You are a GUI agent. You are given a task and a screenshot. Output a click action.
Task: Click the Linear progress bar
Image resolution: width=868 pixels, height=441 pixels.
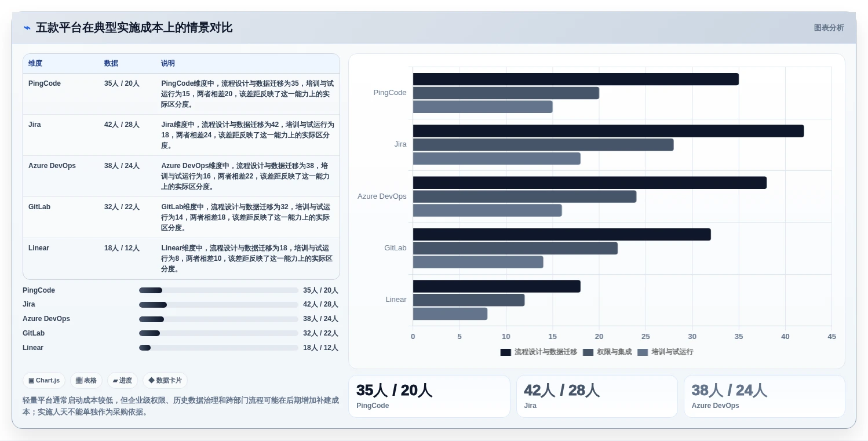coord(218,348)
